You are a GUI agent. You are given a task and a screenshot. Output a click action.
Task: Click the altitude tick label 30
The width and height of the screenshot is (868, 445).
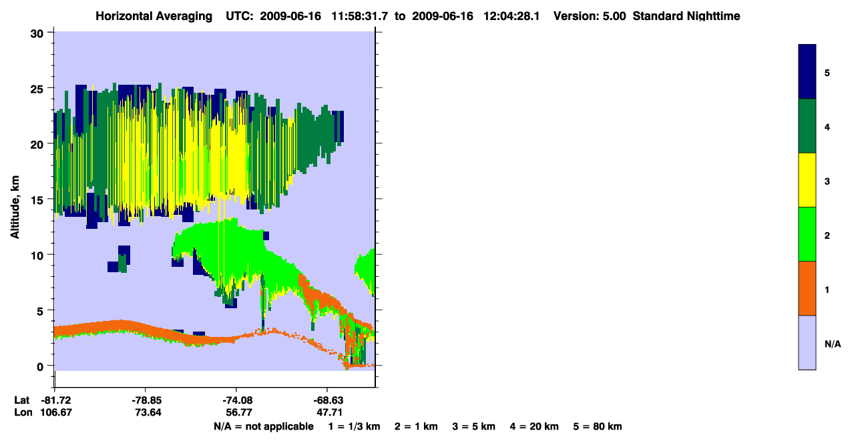(38, 33)
